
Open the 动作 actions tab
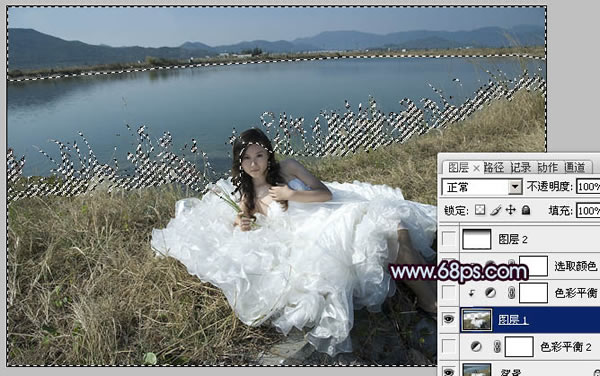(x=548, y=167)
